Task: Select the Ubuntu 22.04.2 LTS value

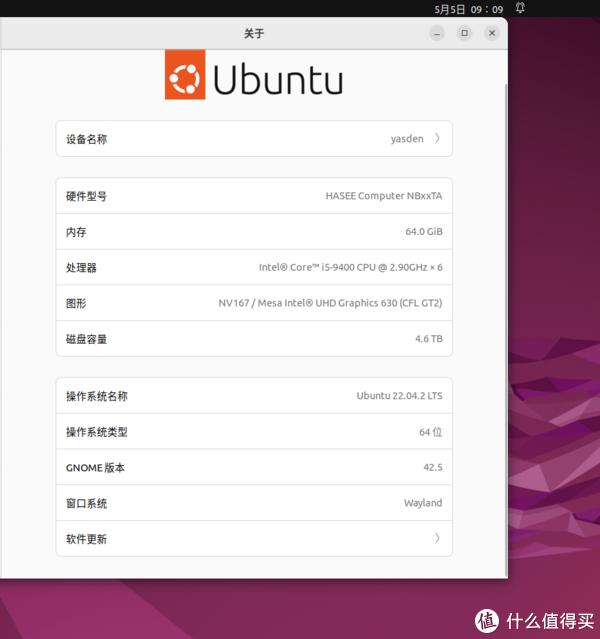Action: click(399, 396)
